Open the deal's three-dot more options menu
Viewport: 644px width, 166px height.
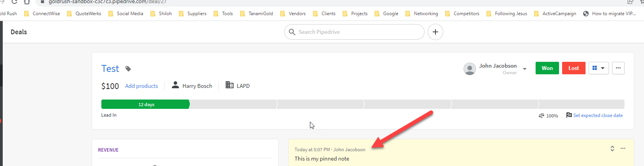618,68
